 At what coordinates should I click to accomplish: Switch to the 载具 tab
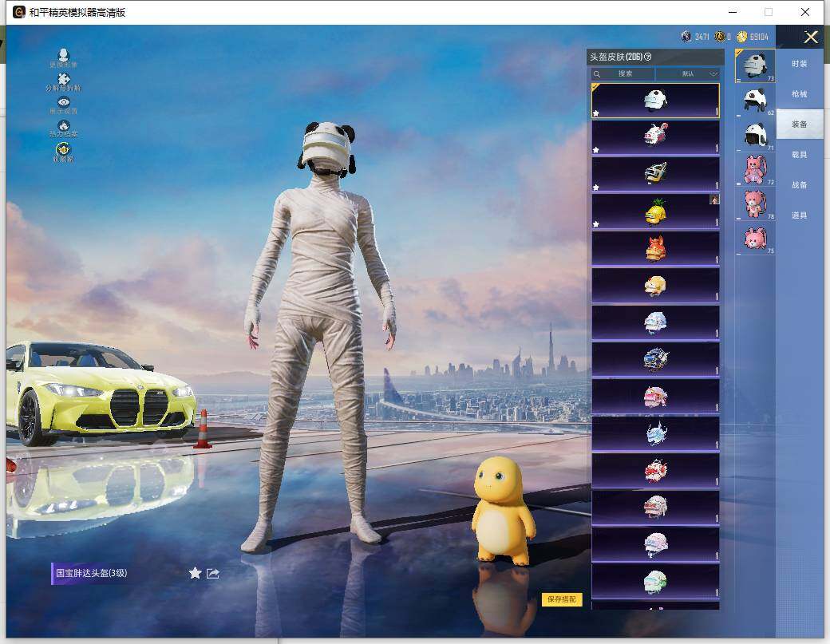tap(800, 155)
